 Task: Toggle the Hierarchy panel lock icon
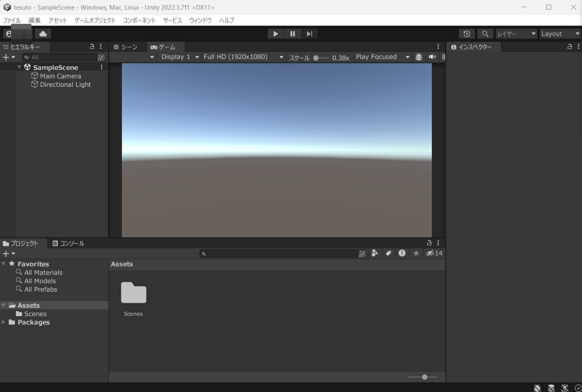[92, 47]
